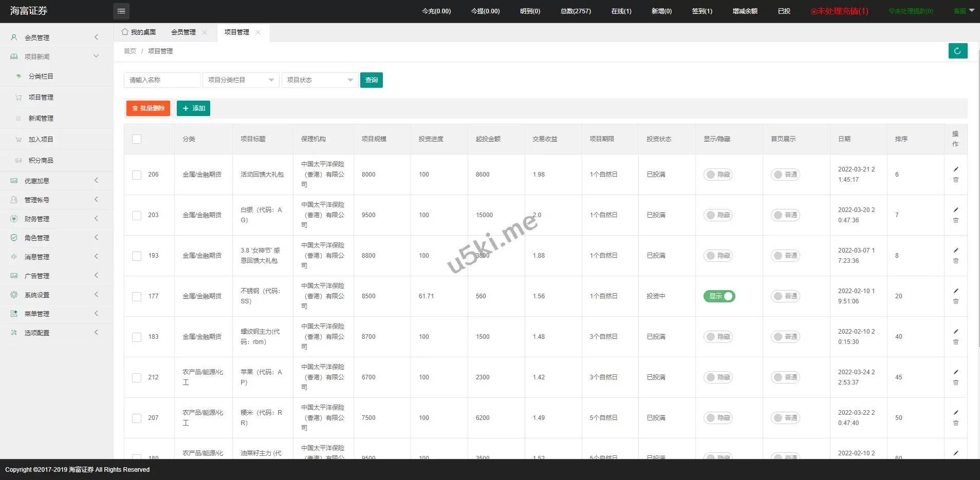
Task: Close the 会员管理 tab with X icon
Action: point(205,32)
